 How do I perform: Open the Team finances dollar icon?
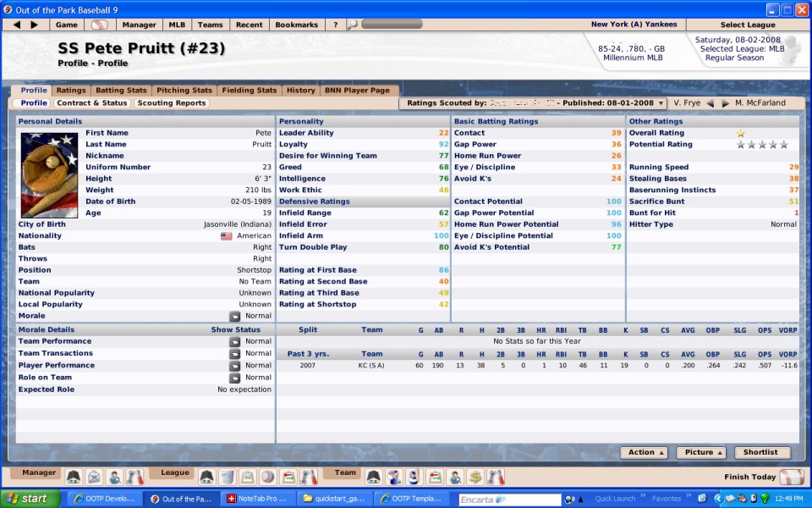pyautogui.click(x=475, y=477)
